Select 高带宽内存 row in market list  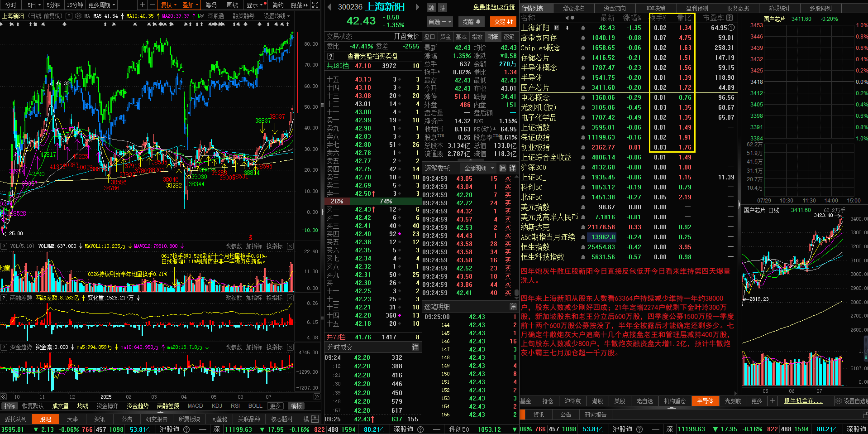click(x=630, y=38)
